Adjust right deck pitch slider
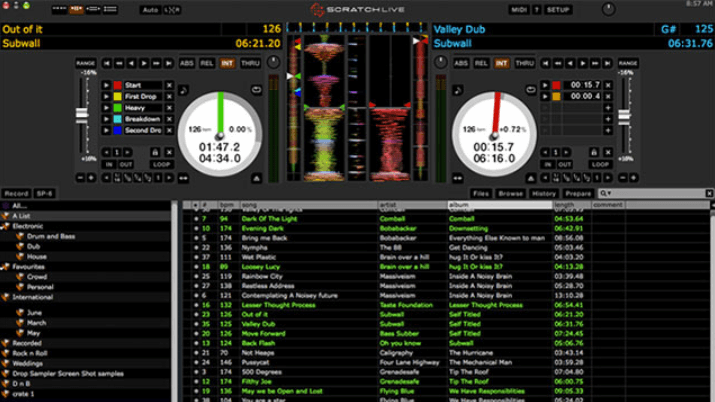Image resolution: width=715 pixels, height=402 pixels. click(x=624, y=117)
